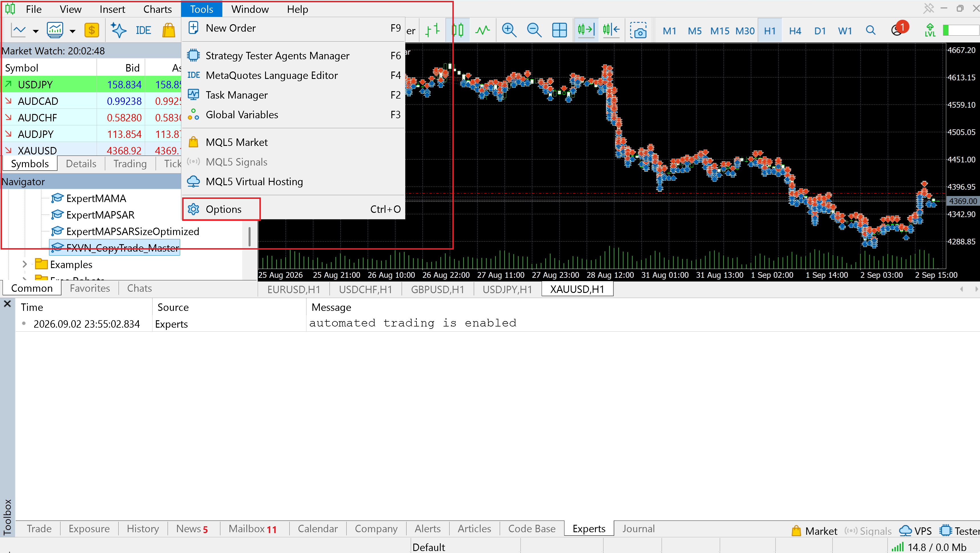Click the line chart toolbar icon
Viewport: 980px width, 553px height.
[18, 30]
